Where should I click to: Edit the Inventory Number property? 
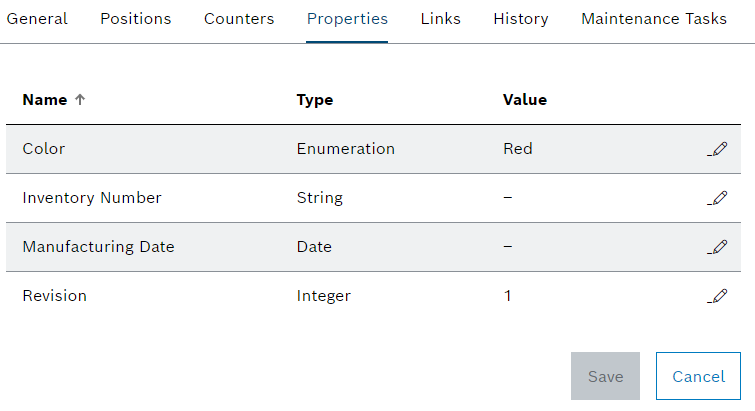717,198
